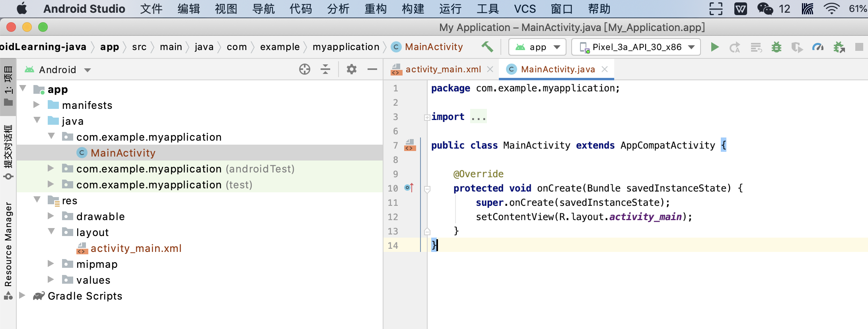Run the app with green play button

(x=714, y=47)
